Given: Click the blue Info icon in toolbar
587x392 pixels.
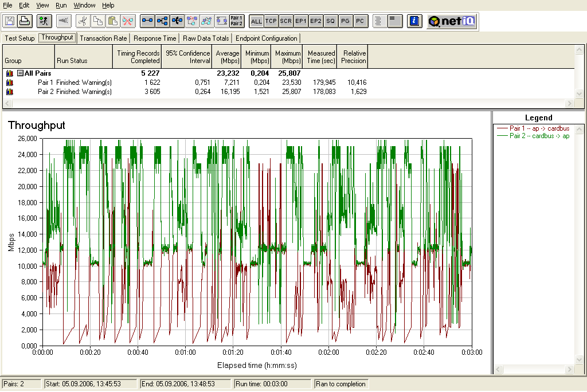Looking at the screenshot, I should (414, 21).
